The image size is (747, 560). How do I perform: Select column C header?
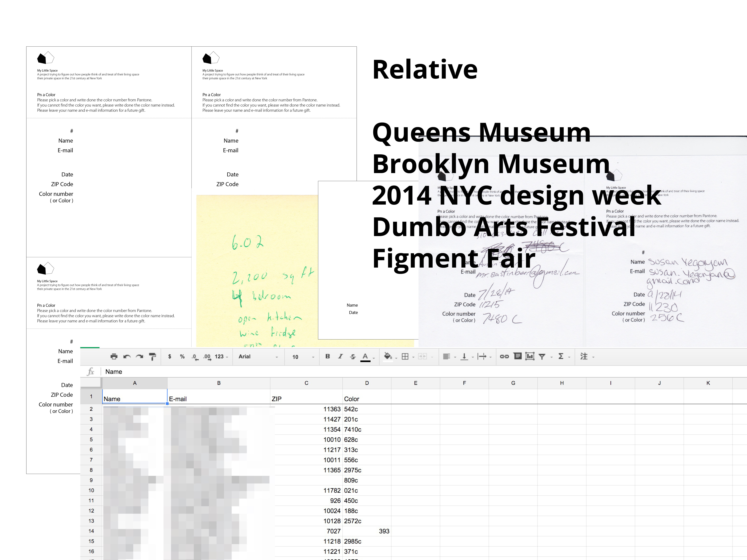click(306, 383)
